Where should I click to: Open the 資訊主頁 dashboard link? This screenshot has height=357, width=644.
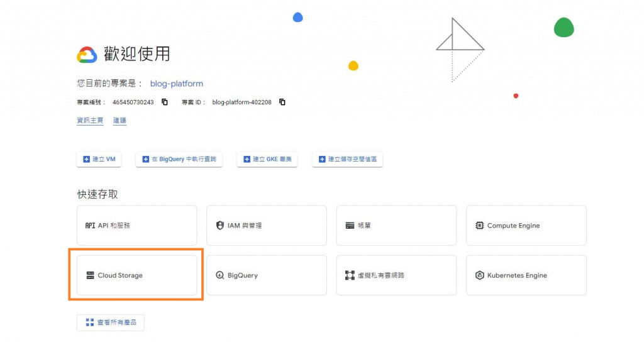[90, 120]
